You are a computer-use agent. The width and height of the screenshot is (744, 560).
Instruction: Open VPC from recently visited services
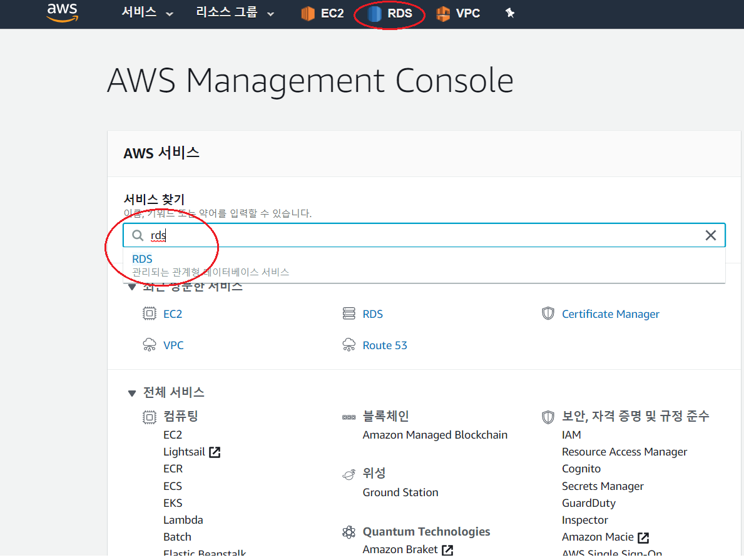(x=173, y=345)
